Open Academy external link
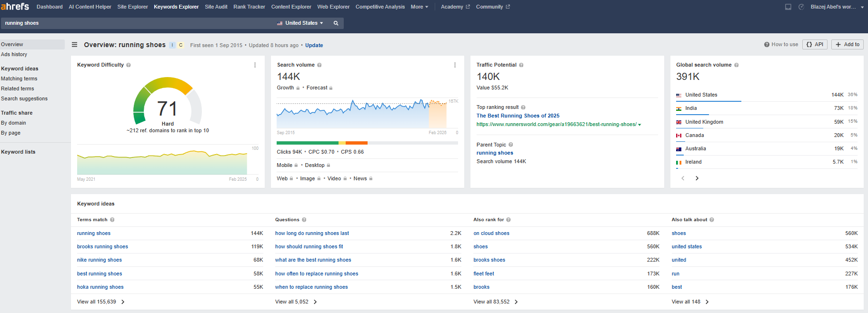The height and width of the screenshot is (313, 868). 455,7
